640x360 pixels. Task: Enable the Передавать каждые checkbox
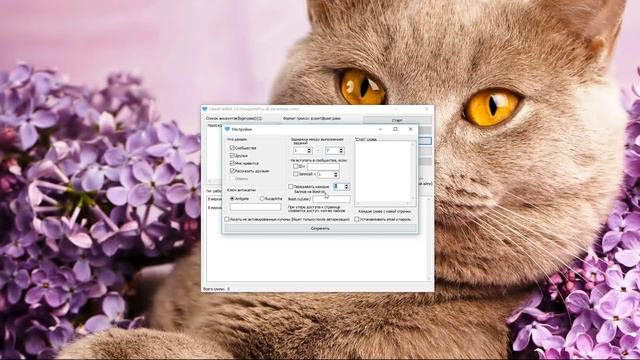pos(291,187)
